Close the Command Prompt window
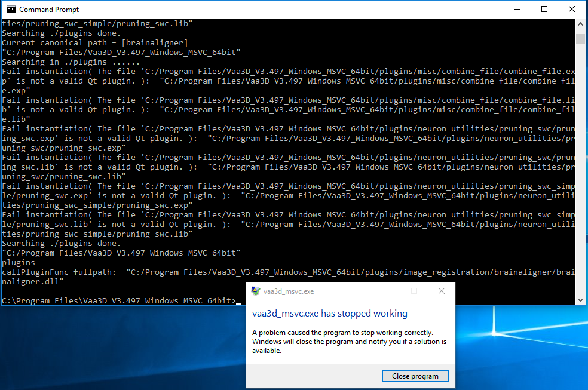The height and width of the screenshot is (390, 588). pos(572,9)
